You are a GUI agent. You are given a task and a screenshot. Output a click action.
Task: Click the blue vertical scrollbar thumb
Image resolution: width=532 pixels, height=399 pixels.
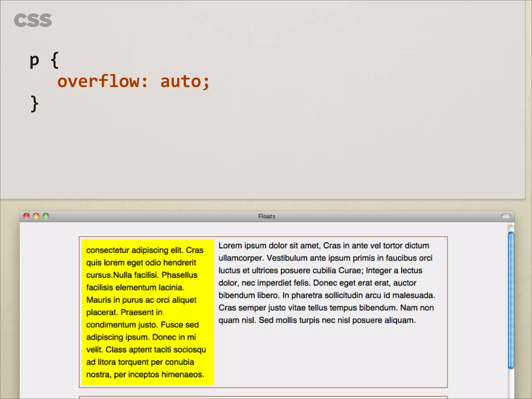[511, 300]
